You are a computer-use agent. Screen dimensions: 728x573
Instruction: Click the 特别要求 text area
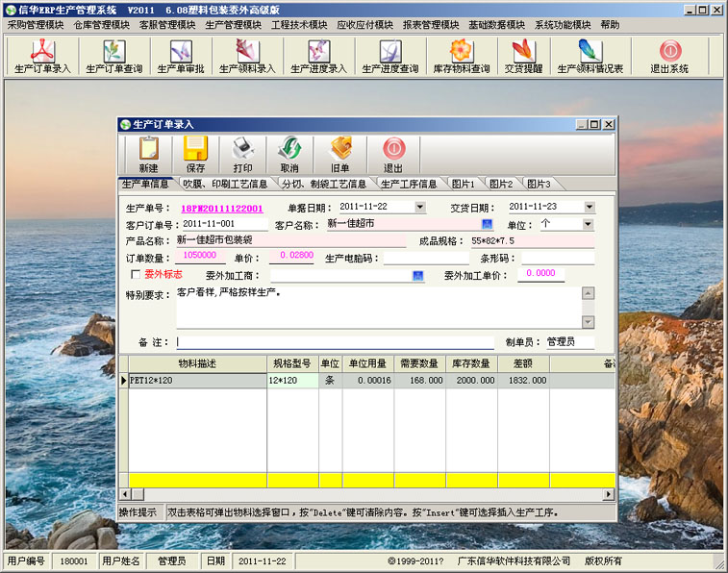point(379,308)
